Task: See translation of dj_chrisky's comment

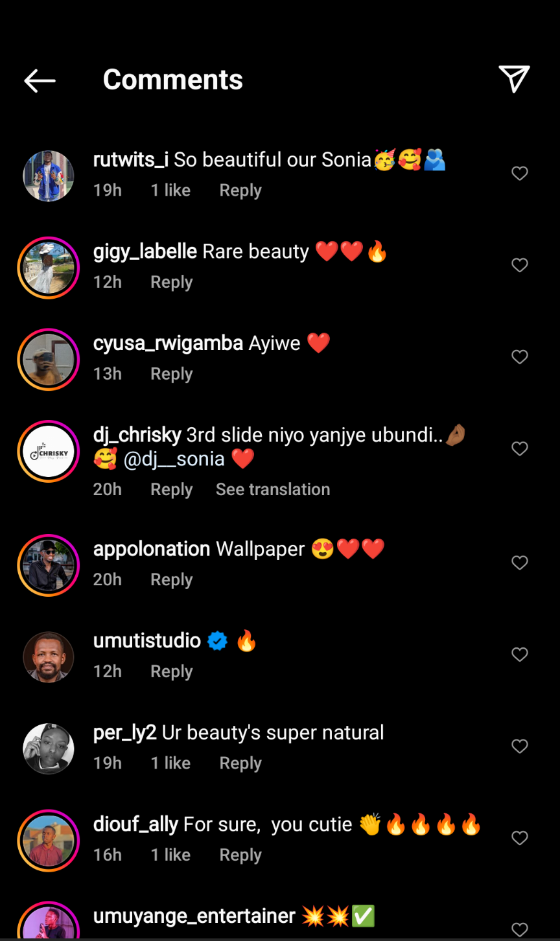Action: click(273, 489)
